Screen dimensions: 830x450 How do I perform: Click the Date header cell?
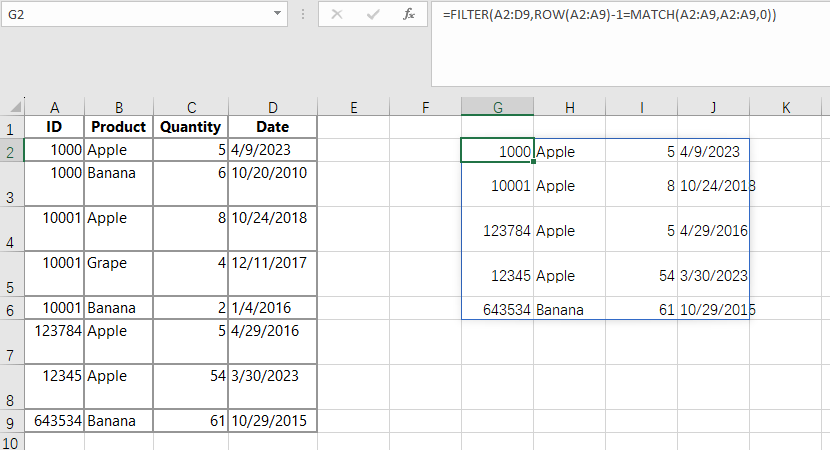(x=273, y=127)
